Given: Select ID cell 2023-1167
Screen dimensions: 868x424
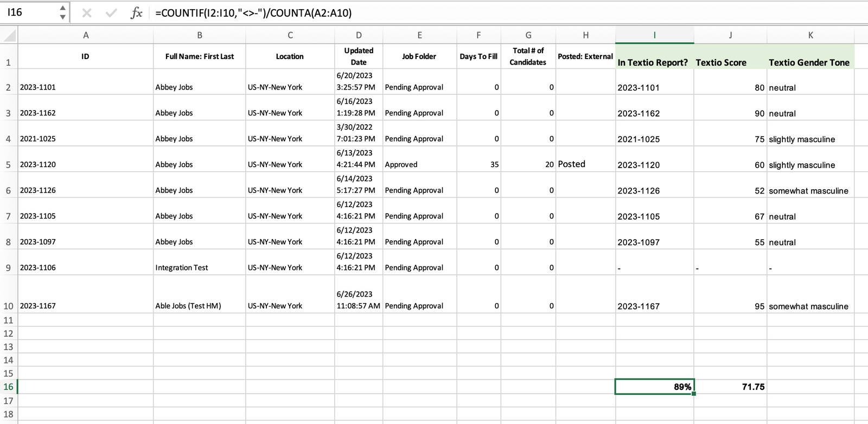Looking at the screenshot, I should pyautogui.click(x=85, y=306).
